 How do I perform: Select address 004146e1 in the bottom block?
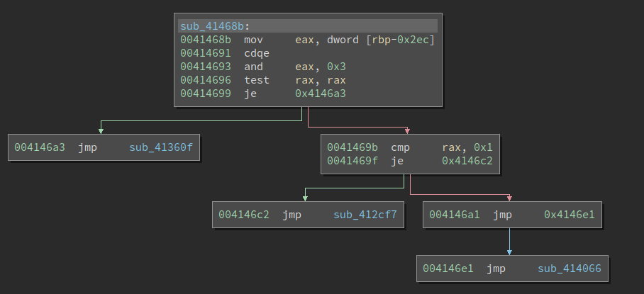pos(448,268)
